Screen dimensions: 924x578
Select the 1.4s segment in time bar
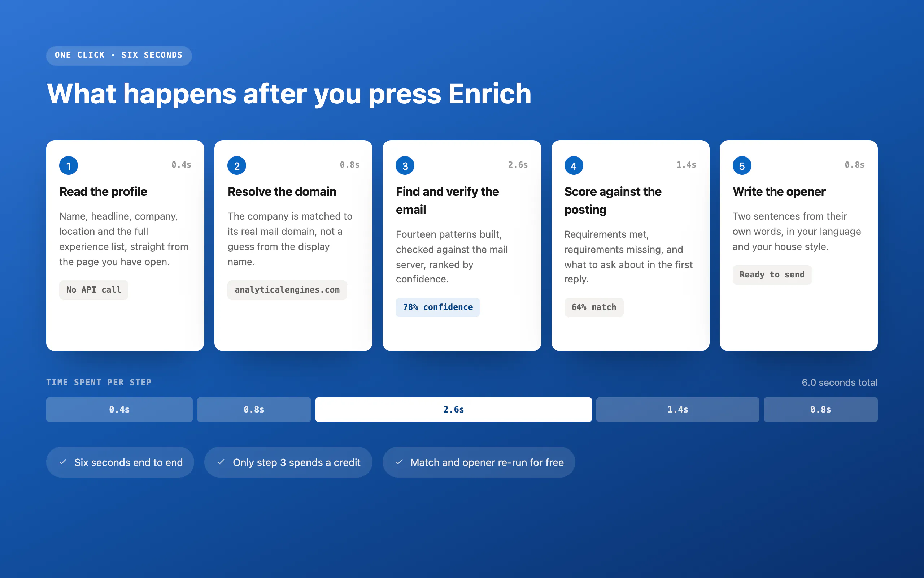(677, 409)
